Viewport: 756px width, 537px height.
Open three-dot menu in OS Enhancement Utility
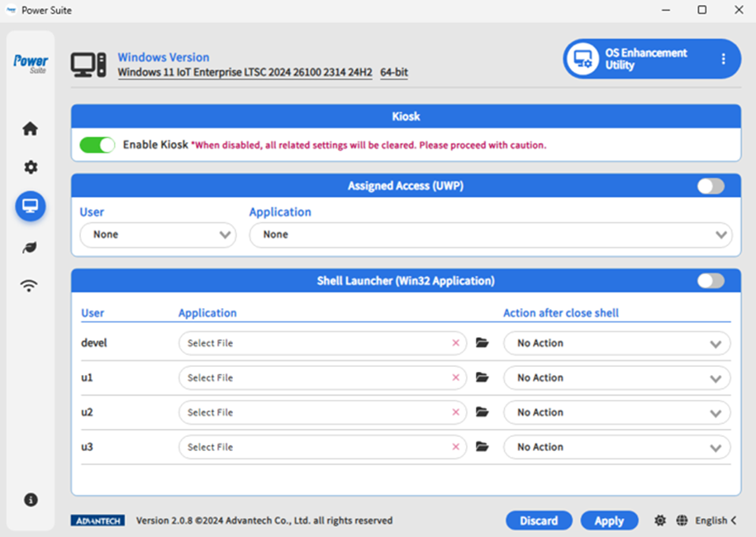click(x=723, y=59)
